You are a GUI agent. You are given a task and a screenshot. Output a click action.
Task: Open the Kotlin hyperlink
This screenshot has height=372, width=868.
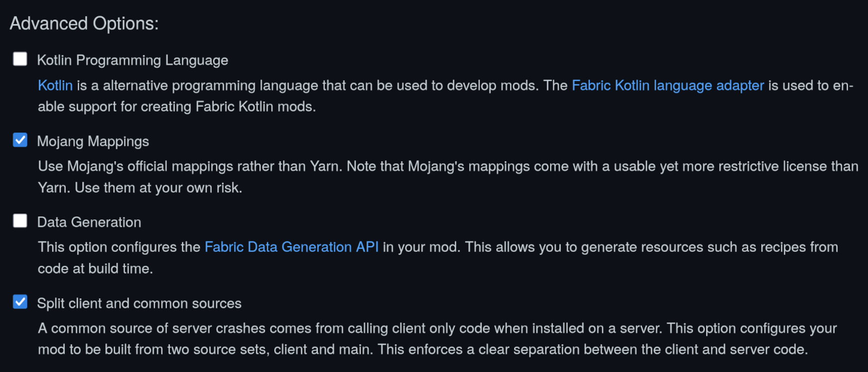click(55, 86)
